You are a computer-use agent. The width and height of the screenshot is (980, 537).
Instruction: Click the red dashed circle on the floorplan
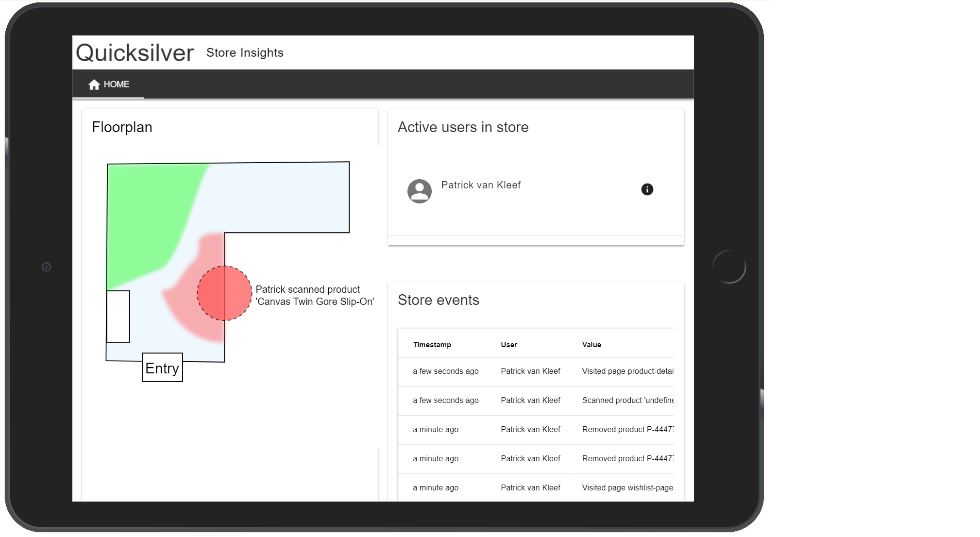pos(224,293)
